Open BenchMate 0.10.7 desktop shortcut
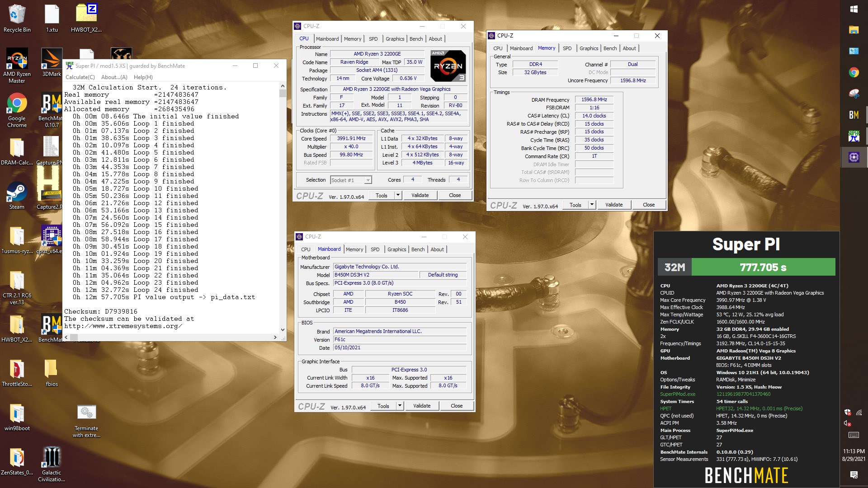 (x=51, y=111)
